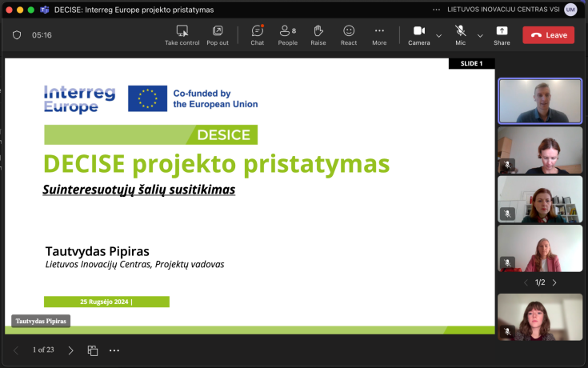
Task: Click the EU flag emblem on slide
Action: pos(147,98)
